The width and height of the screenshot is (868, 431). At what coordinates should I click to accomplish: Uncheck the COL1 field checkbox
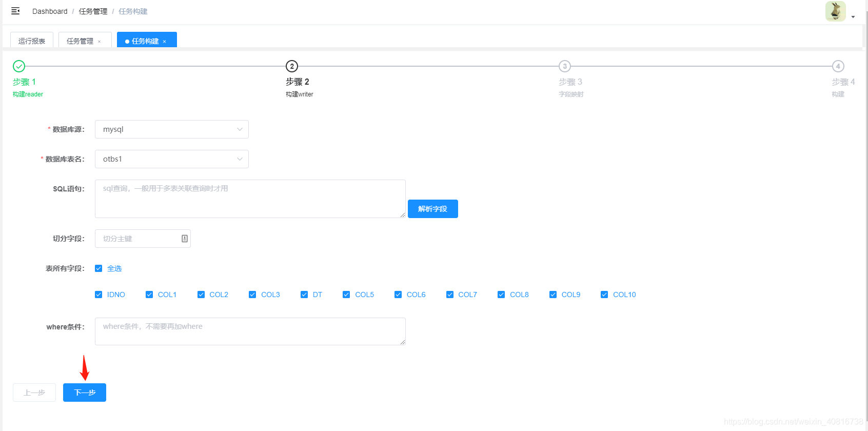tap(149, 295)
